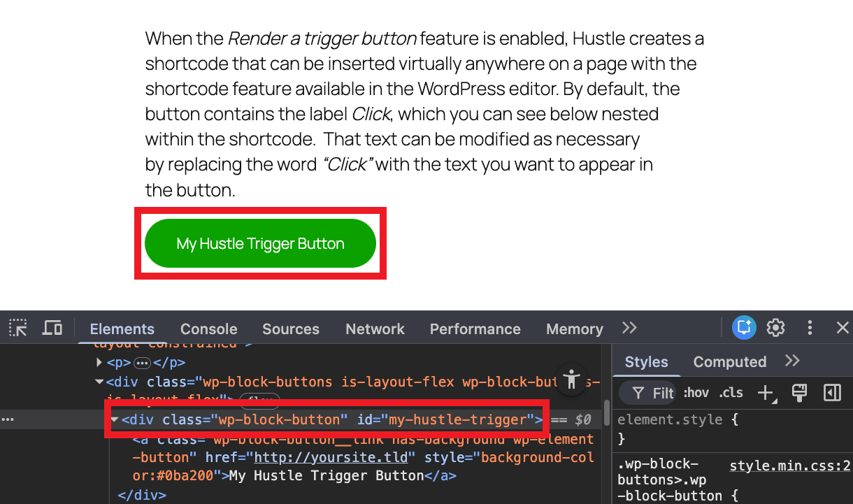Open the style.min.css:2 source link
Image resolution: width=853 pixels, height=504 pixels.
(790, 466)
